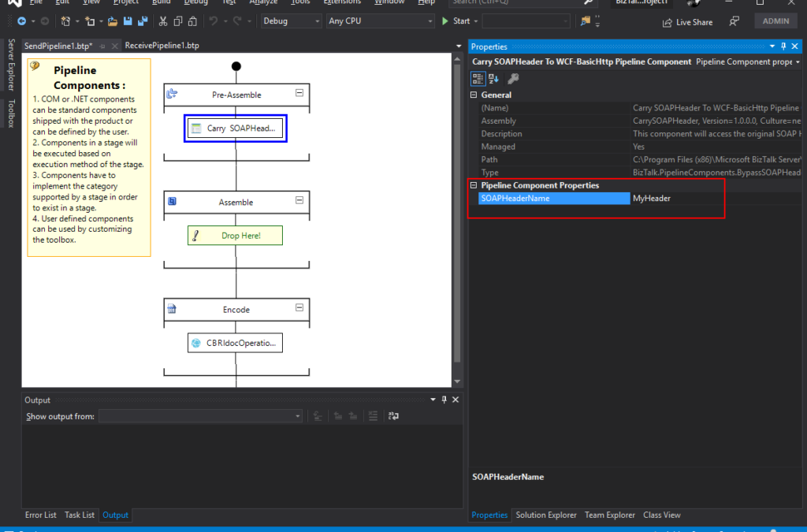Collapse the Pre-Assemble stage
Screen dimensions: 807x532
(299, 93)
